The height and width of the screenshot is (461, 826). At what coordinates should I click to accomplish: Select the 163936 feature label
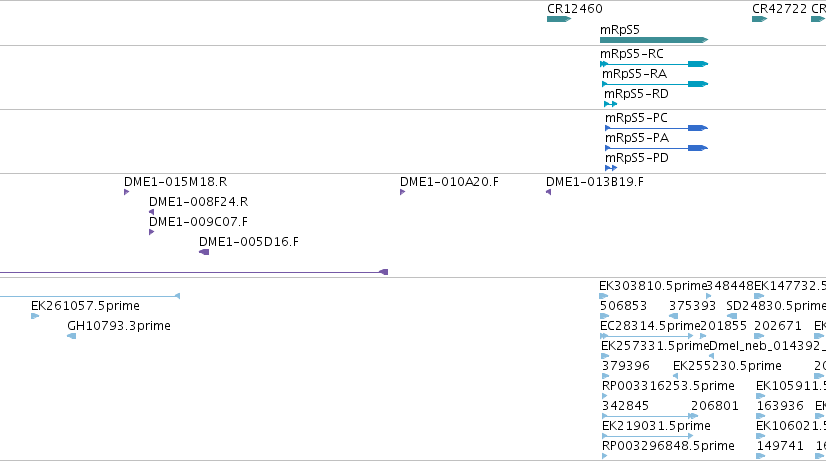point(780,406)
